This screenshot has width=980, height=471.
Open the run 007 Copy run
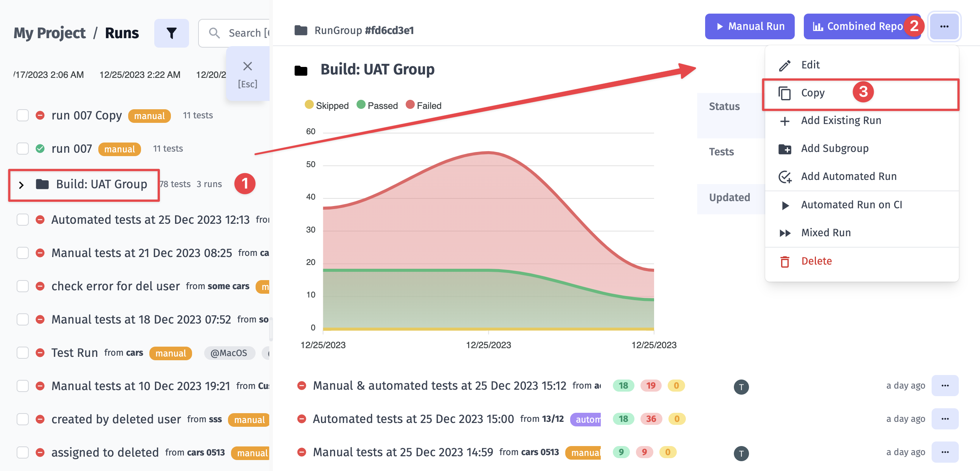click(x=86, y=115)
